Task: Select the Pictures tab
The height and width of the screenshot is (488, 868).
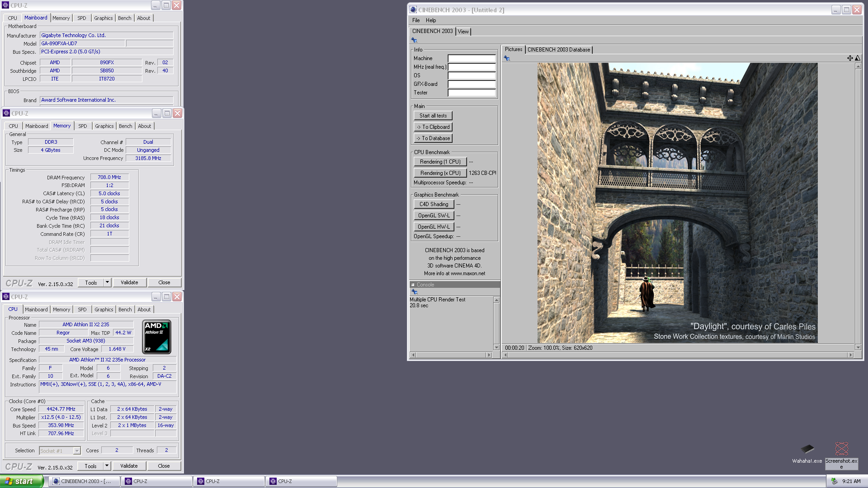Action: 513,49
